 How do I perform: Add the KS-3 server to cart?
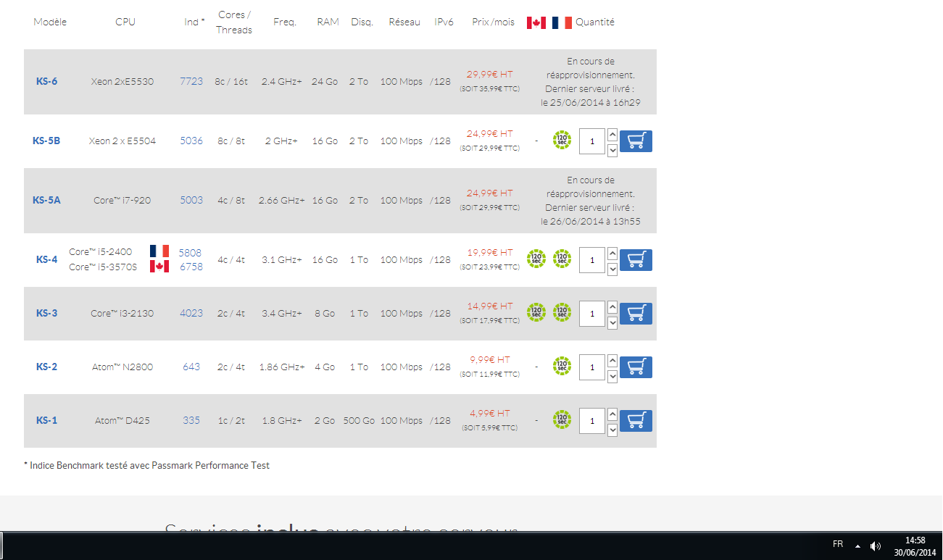pyautogui.click(x=636, y=314)
